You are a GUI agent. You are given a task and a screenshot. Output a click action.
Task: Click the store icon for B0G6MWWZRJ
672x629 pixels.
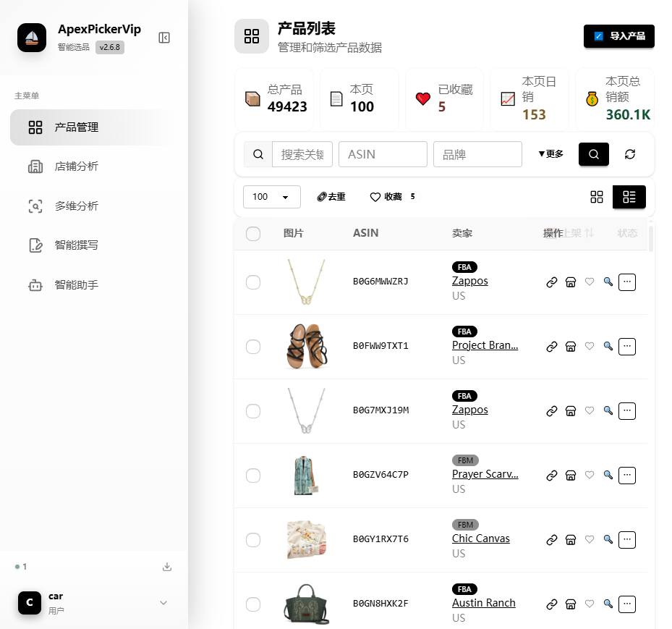tap(571, 282)
